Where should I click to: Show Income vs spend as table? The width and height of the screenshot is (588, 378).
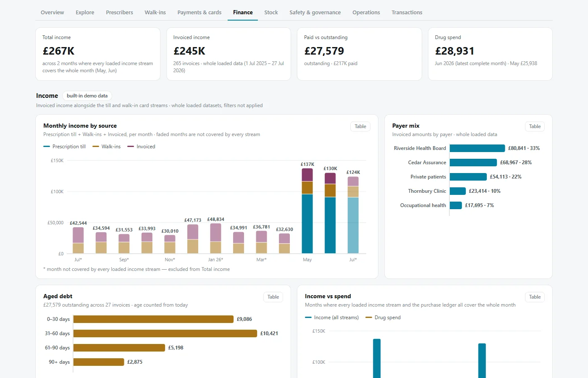click(535, 297)
